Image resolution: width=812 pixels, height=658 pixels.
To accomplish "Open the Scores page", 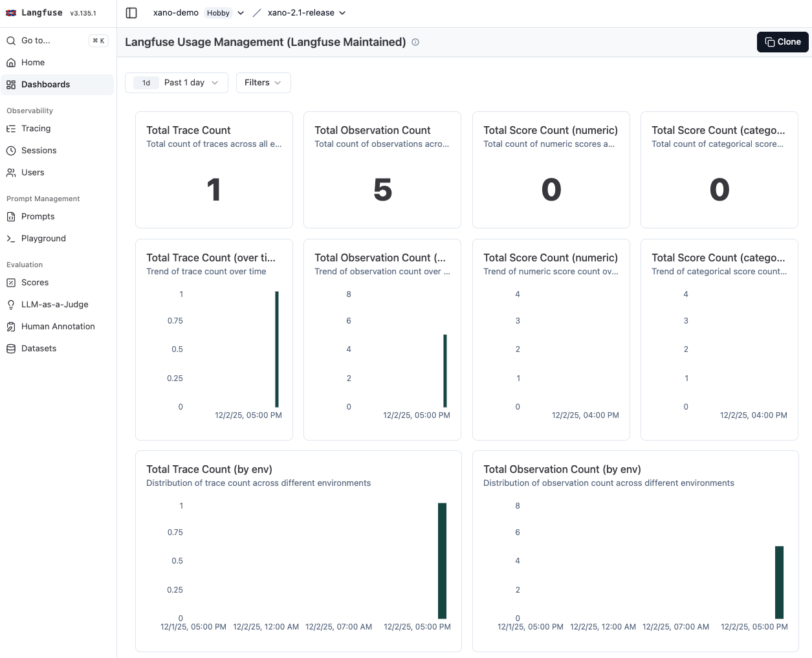I will point(35,283).
